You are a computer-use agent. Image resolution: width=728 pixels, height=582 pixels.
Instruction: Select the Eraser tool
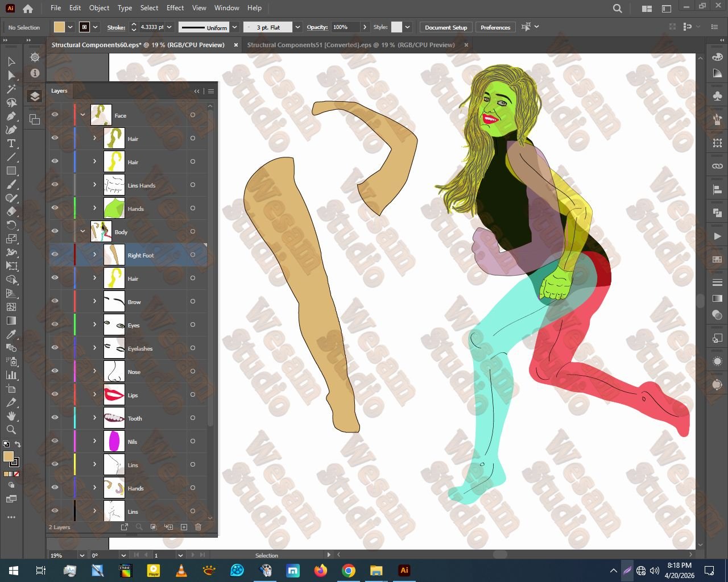click(11, 211)
